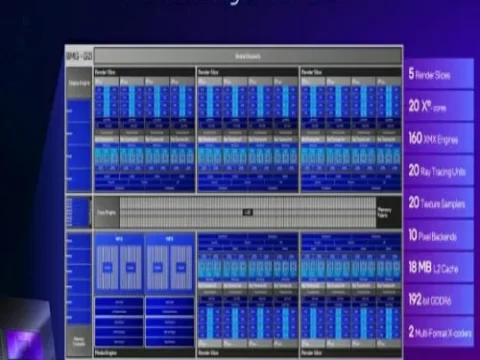Image resolution: width=480 pixels, height=360 pixels.
Task: Click the Memory Fabric block
Action: [x=389, y=212]
